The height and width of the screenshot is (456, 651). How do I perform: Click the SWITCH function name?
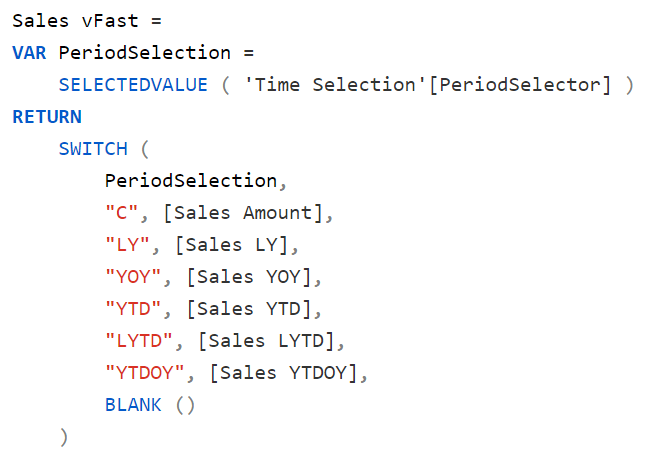(93, 149)
